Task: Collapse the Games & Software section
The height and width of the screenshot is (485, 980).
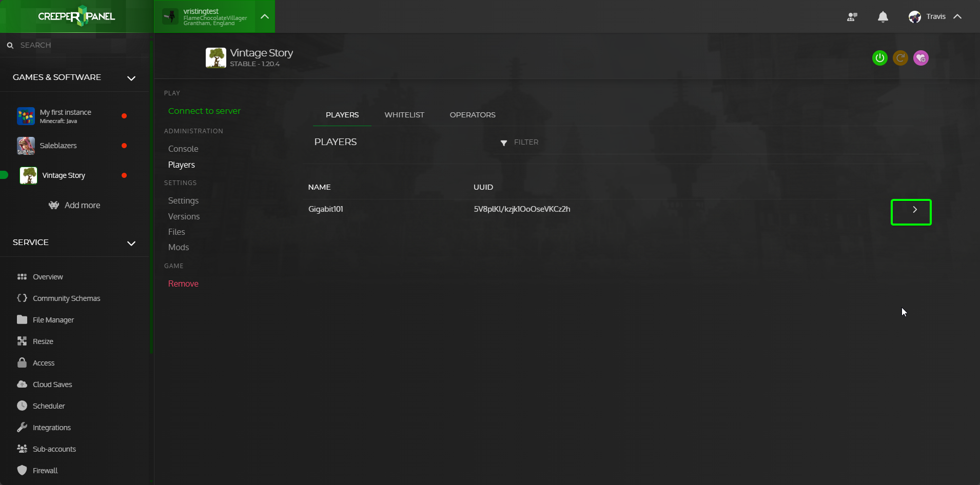Action: pyautogui.click(x=131, y=78)
